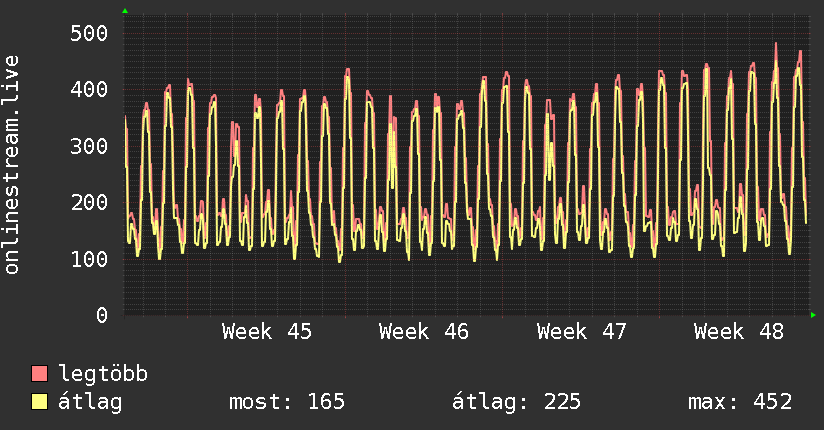Viewport: 824px width, 430px height.
Task: Select the legtöbb legend label
Action: click(x=104, y=374)
